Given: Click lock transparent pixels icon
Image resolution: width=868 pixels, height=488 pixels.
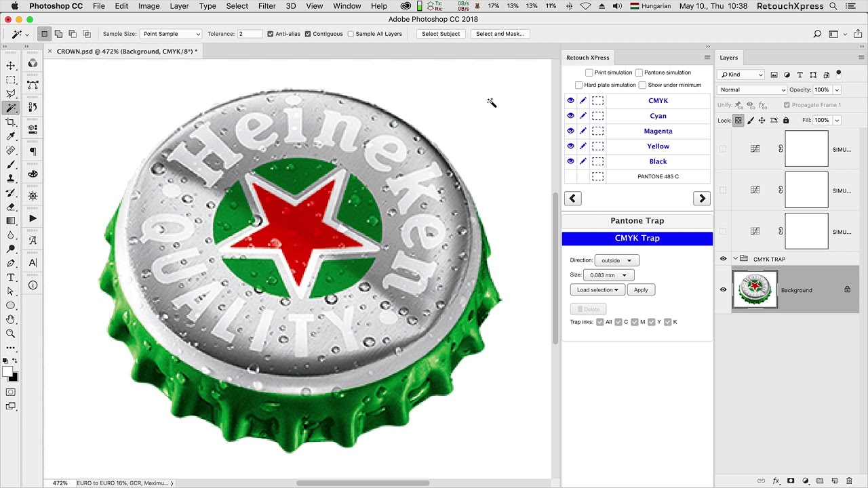Looking at the screenshot, I should (x=738, y=120).
